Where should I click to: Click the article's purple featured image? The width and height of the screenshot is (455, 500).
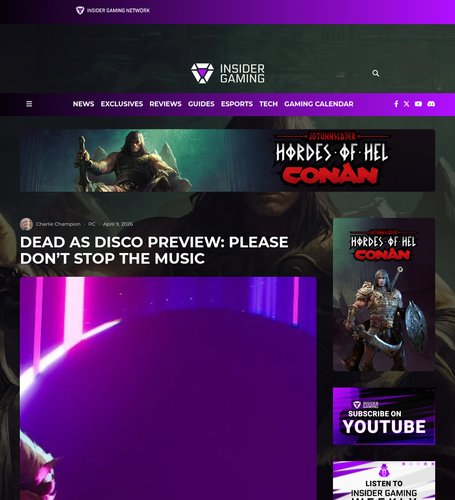pos(168,388)
